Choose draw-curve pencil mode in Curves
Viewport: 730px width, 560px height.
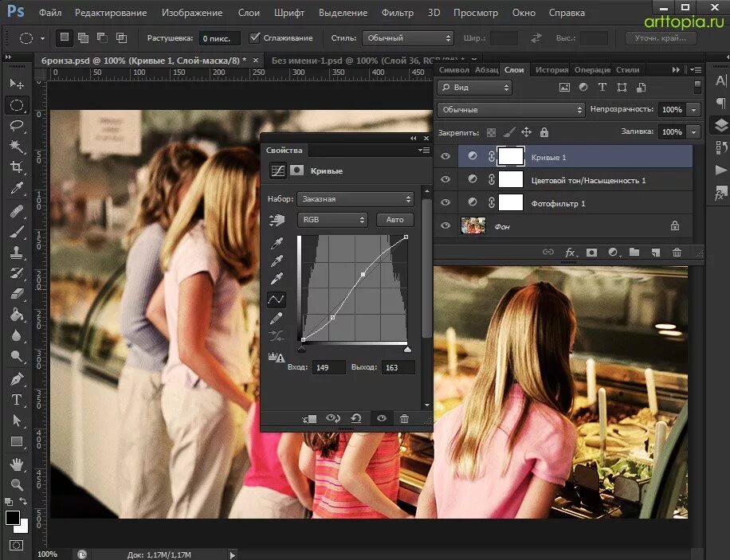coord(277,319)
